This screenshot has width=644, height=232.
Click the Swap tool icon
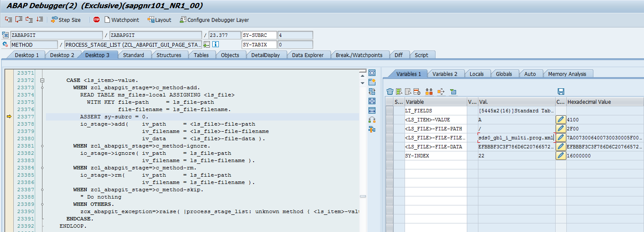(x=372, y=120)
